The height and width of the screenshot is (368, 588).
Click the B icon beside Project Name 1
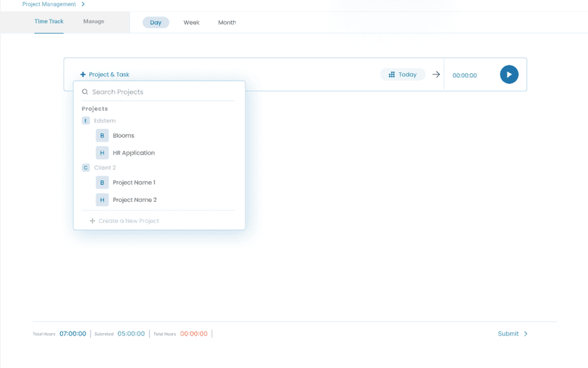[102, 183]
